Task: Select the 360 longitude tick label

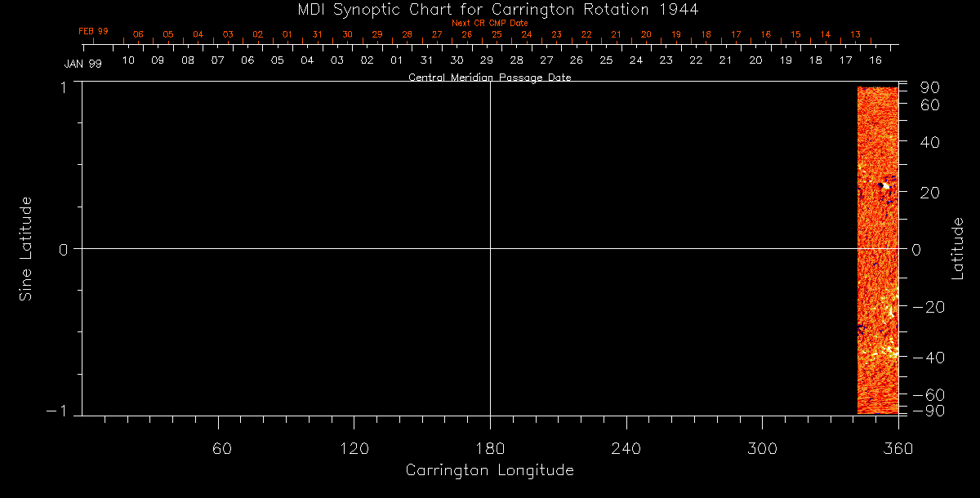Action: 898,447
